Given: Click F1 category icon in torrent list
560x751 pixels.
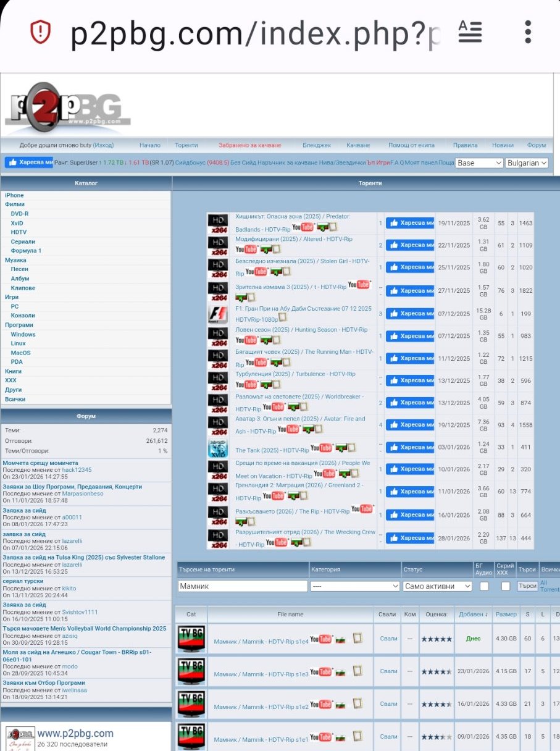Looking at the screenshot, I should (x=217, y=314).
